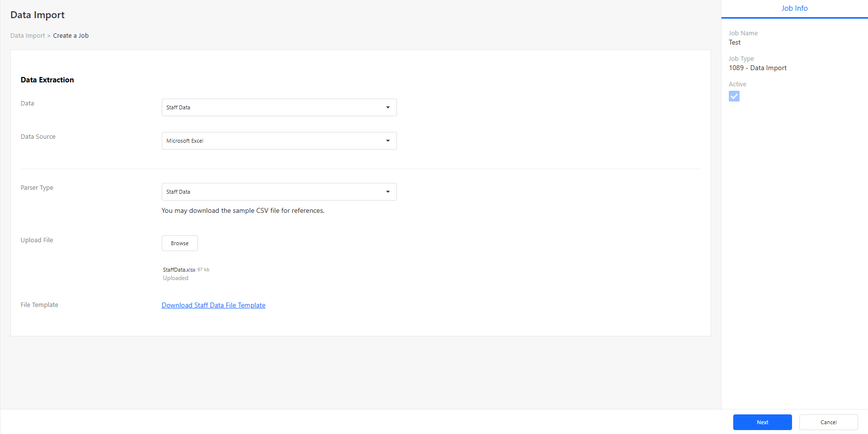Cancel the job creation
This screenshot has height=434, width=868.
(828, 422)
